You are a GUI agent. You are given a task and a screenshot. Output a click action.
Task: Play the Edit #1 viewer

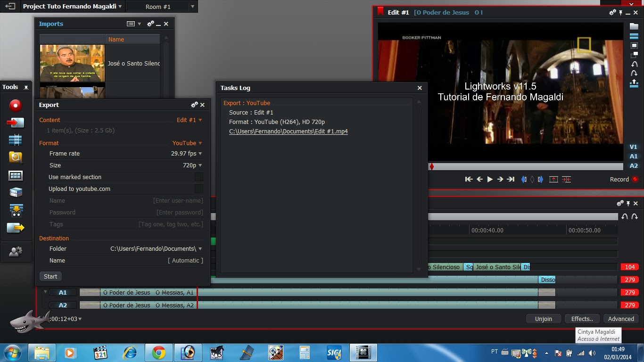[x=490, y=179]
